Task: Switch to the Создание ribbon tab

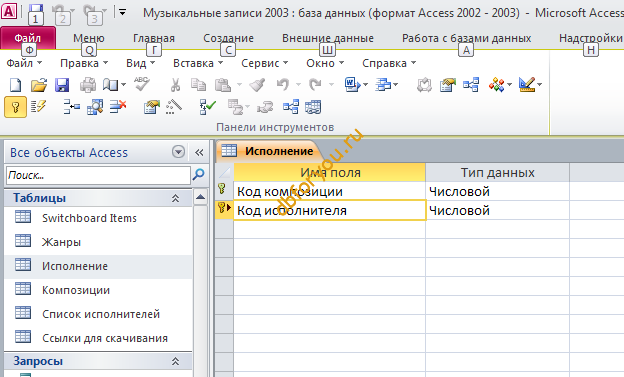Action: (x=228, y=38)
